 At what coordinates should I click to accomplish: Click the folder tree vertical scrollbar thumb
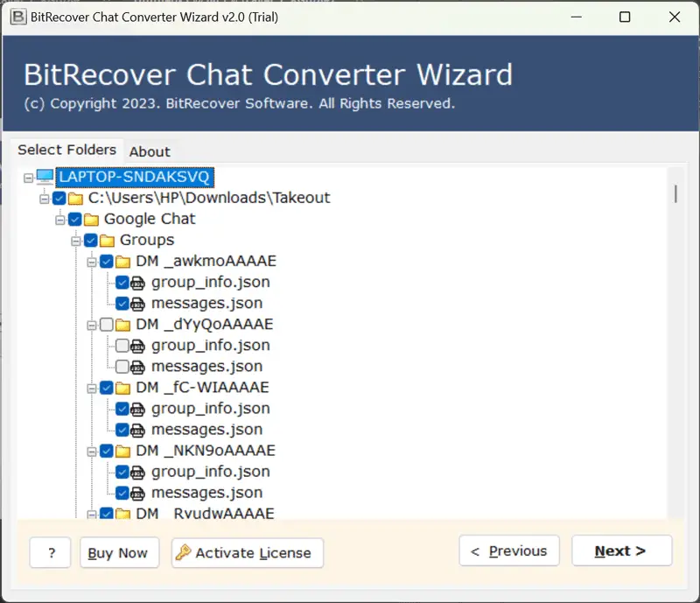(675, 193)
